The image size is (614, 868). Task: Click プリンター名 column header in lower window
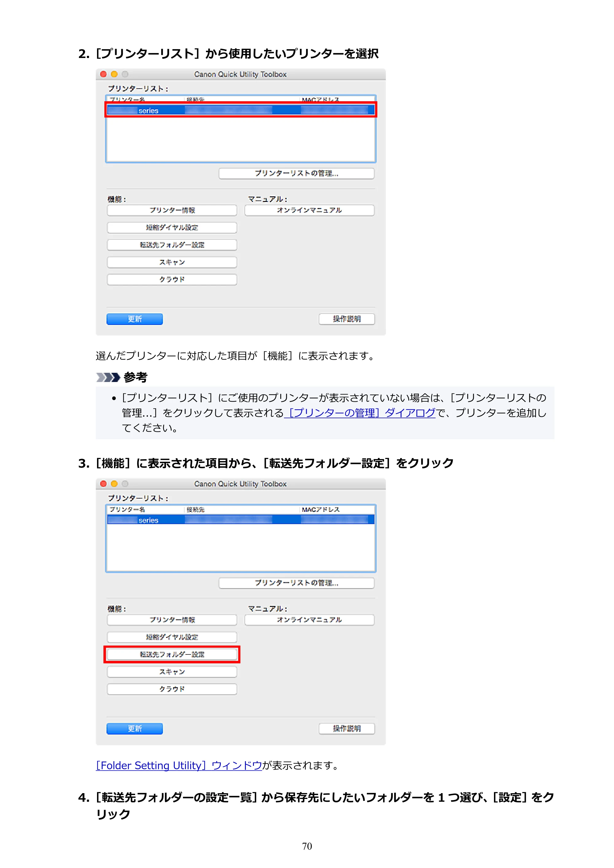146,510
